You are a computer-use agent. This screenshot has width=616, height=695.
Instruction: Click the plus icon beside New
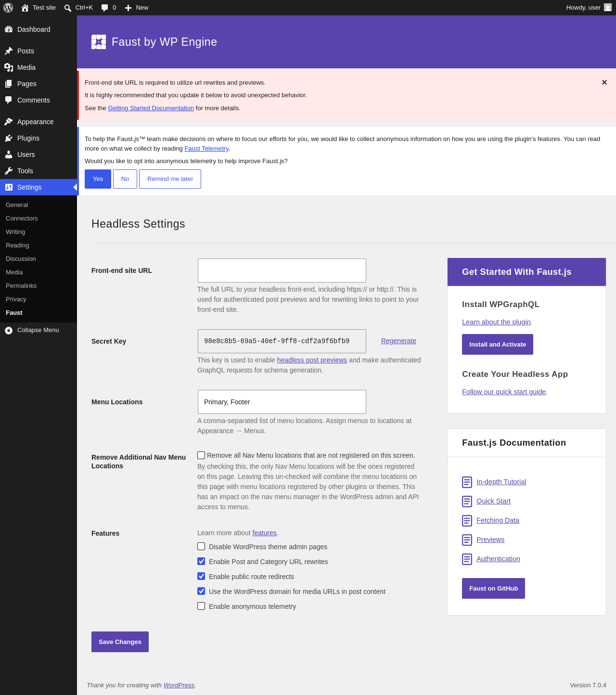(x=128, y=8)
